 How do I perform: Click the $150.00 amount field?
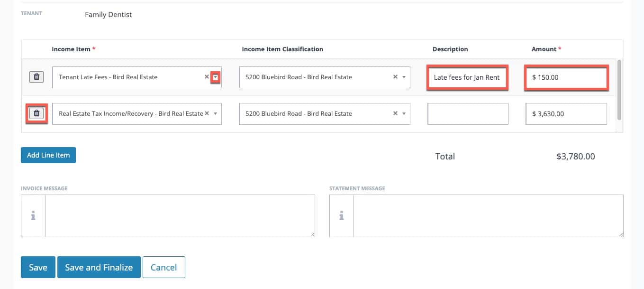coord(566,77)
